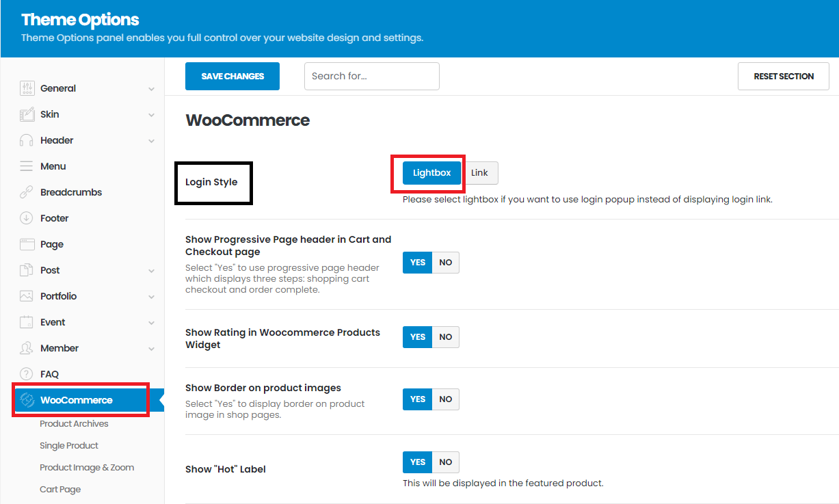Click the Theme Options title

(x=80, y=20)
